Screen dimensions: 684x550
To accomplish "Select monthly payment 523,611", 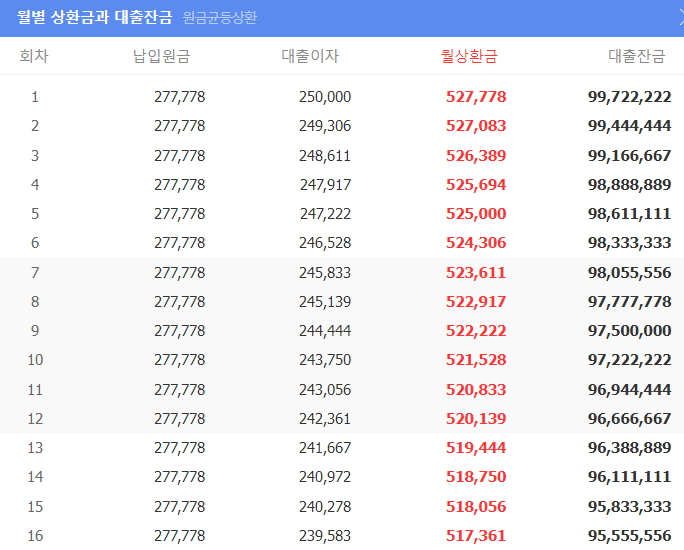I will (476, 273).
